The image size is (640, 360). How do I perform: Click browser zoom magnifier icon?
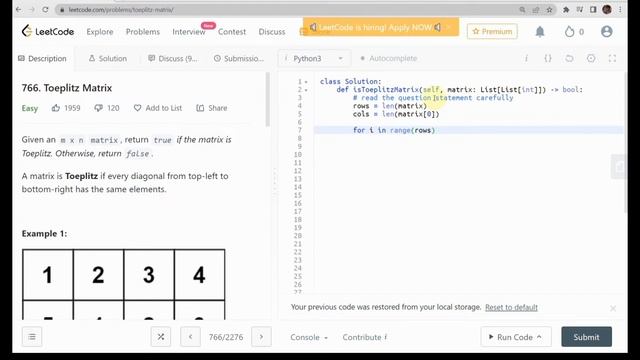(522, 9)
